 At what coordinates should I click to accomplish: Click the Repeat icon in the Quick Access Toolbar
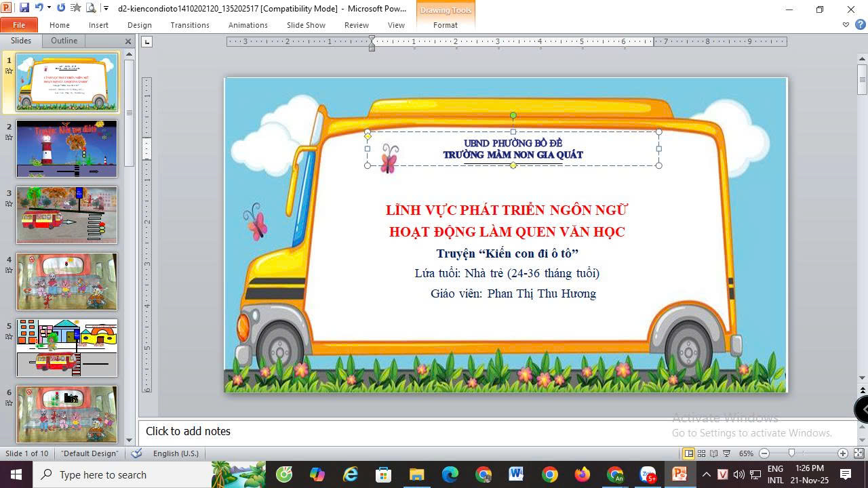(61, 8)
